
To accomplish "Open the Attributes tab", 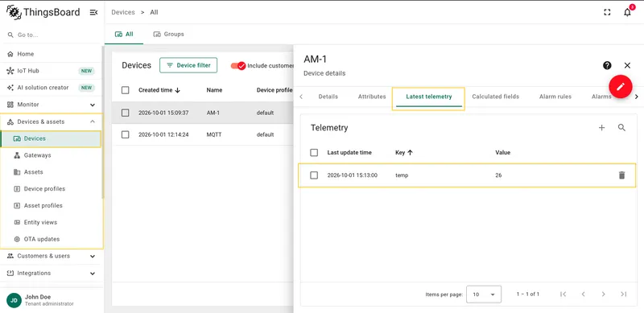I will coord(372,97).
